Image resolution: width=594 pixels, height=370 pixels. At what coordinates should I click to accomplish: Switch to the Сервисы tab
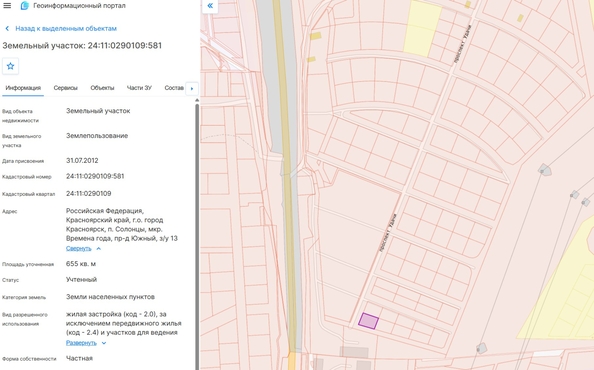click(x=66, y=88)
